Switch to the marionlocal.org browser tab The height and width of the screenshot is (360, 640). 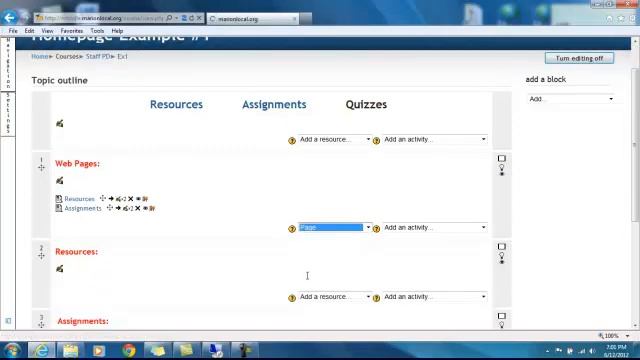tap(253, 19)
